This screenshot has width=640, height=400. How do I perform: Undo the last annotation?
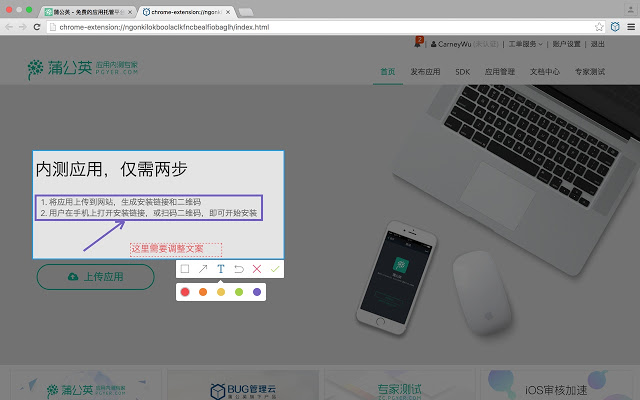239,269
